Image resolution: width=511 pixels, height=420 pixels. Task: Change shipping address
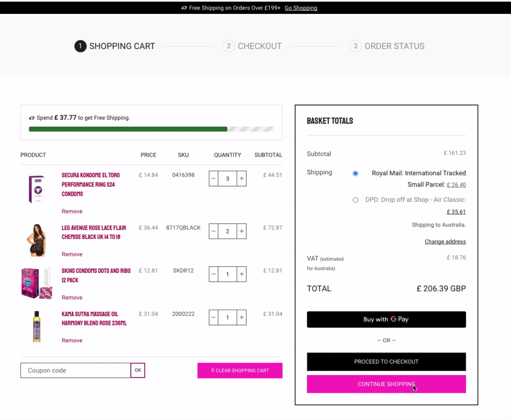[445, 242]
